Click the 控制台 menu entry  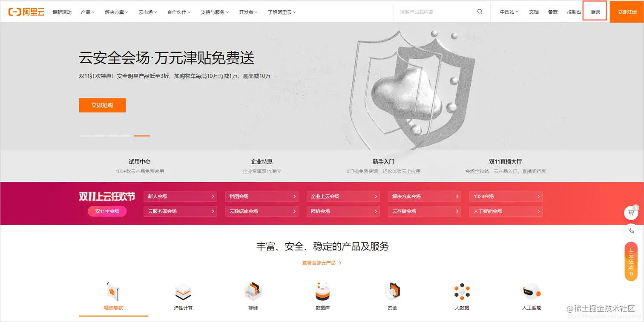point(574,11)
